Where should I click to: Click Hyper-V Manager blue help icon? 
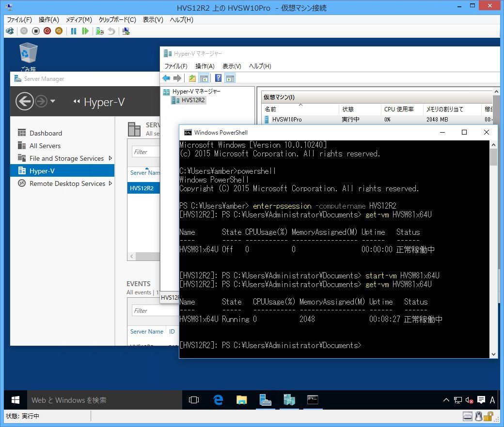click(x=218, y=78)
